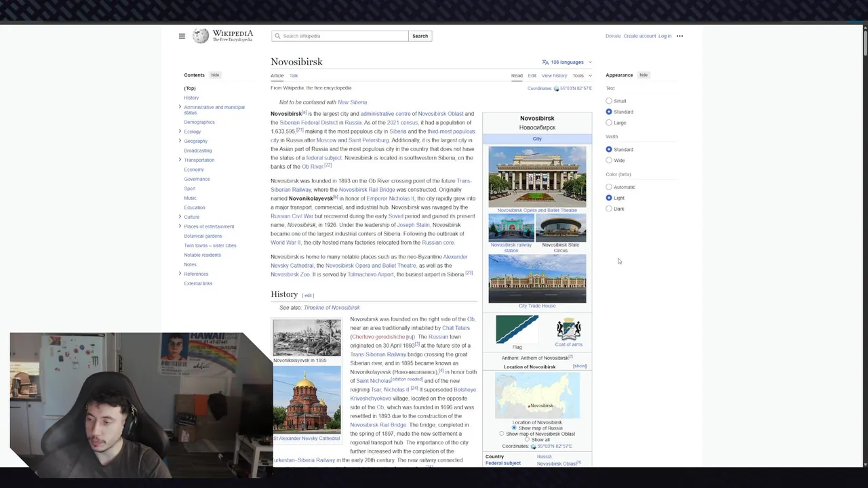Viewport: 868px width, 488px height.
Task: Open the Novosibirsk flag image
Action: pos(517,329)
